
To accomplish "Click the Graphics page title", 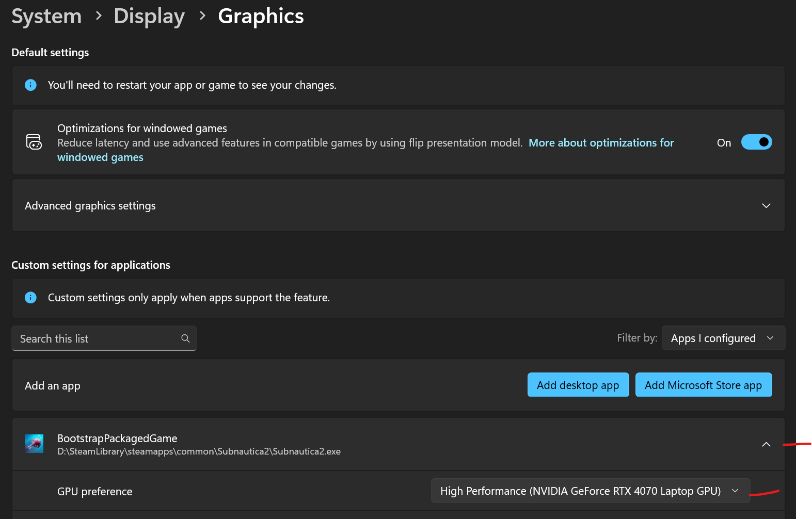I will 261,17.
